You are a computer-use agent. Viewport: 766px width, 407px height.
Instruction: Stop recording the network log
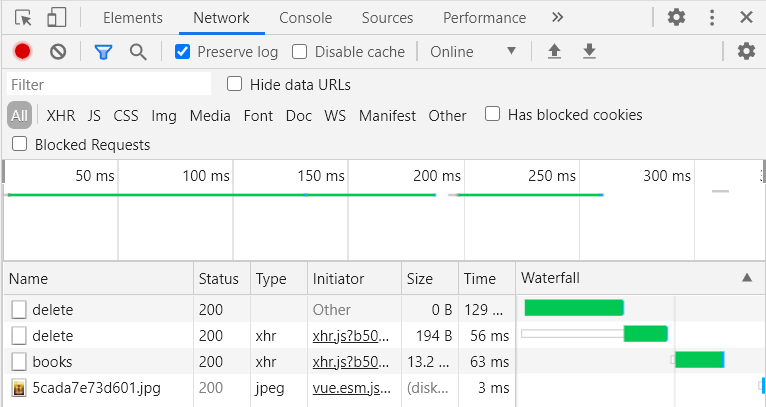(23, 51)
